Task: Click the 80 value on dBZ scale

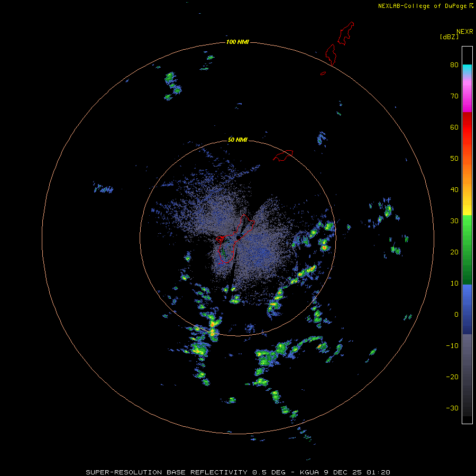Action: 454,65
